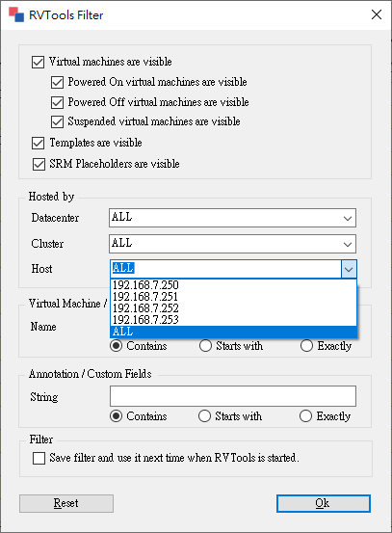The image size is (392, 533).
Task: Select Starts with for Annotation string
Action: click(x=204, y=416)
